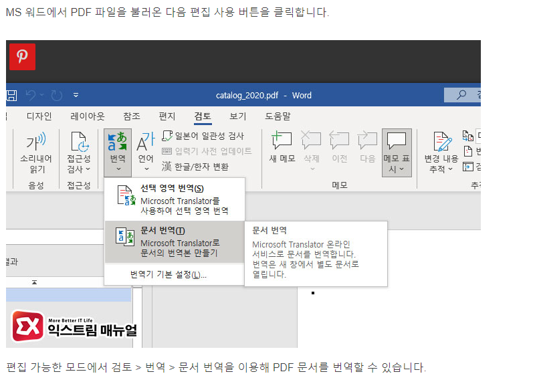Choose 선택 영역 번역(S) menu item

[x=175, y=199]
